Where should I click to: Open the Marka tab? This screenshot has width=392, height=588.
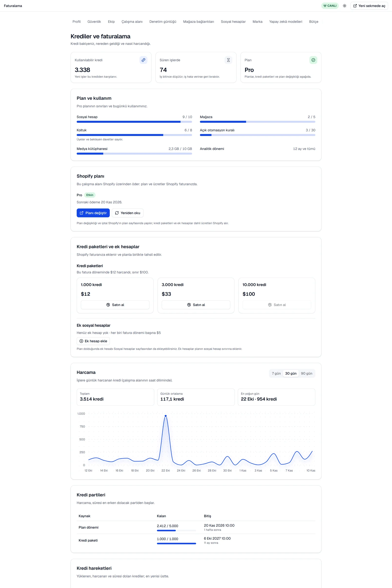(257, 22)
